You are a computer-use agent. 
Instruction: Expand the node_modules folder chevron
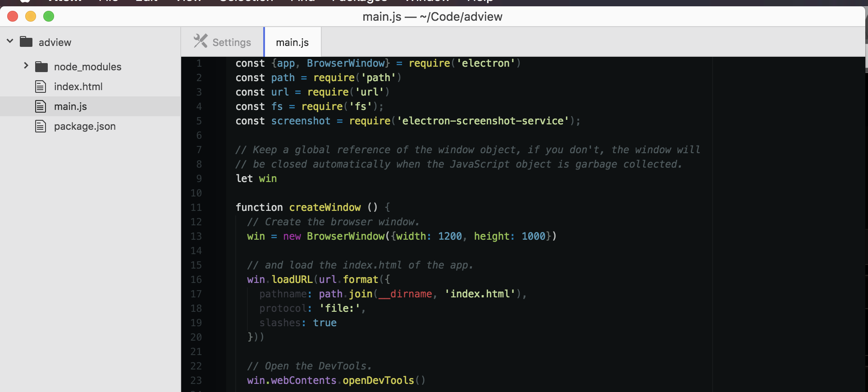click(x=26, y=66)
